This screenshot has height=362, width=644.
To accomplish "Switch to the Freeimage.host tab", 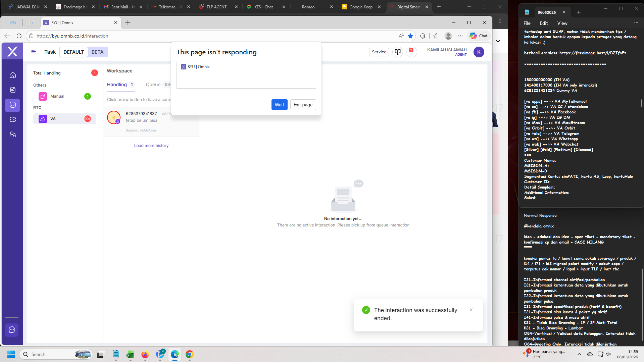I will pyautogui.click(x=75, y=7).
